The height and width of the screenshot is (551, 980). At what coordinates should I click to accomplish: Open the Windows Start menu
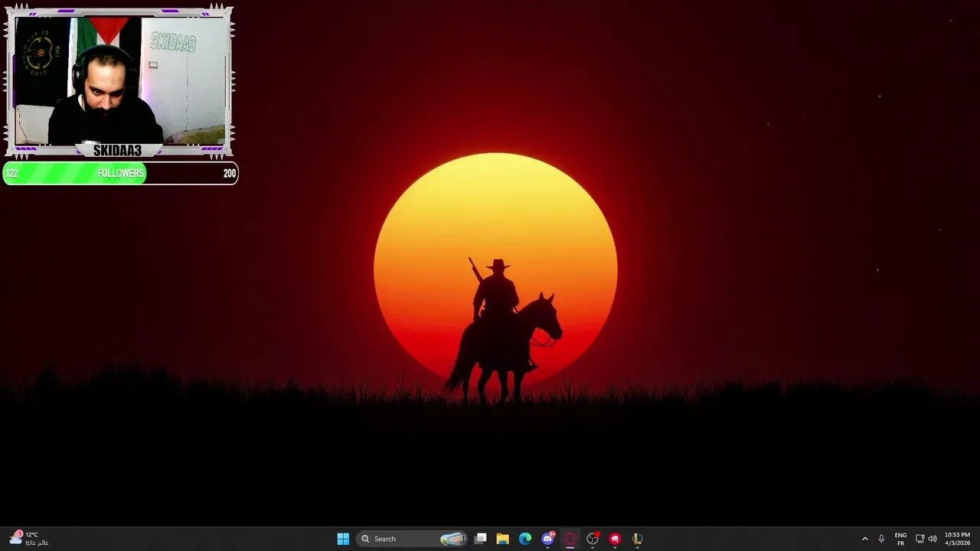[x=343, y=539]
